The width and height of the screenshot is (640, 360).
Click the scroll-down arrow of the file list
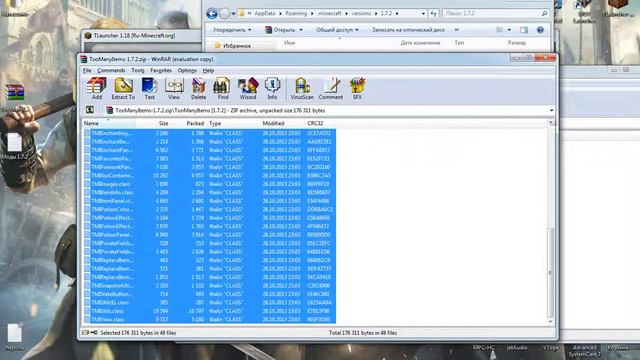click(x=550, y=321)
